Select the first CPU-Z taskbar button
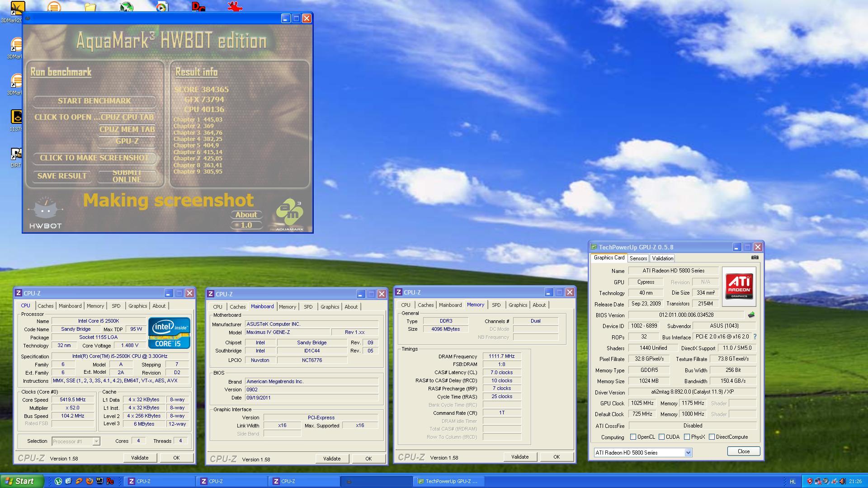Viewport: 868px width, 488px height. click(159, 481)
